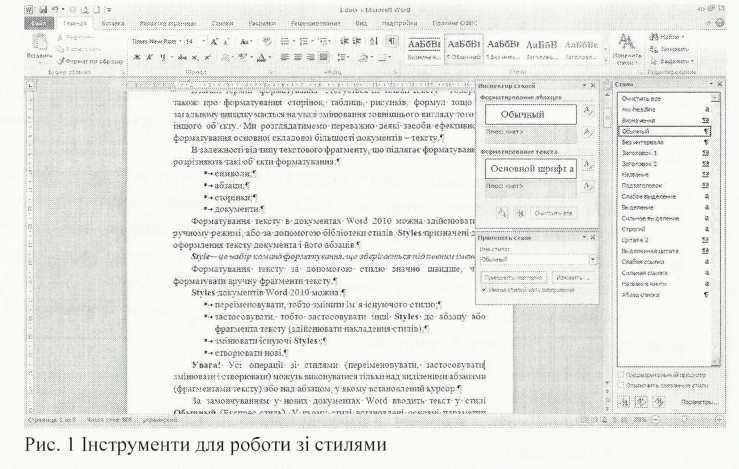This screenshot has width=739, height=469.
Task: Open Options (Параметры...) link in Styles pane
Action: pos(699,402)
